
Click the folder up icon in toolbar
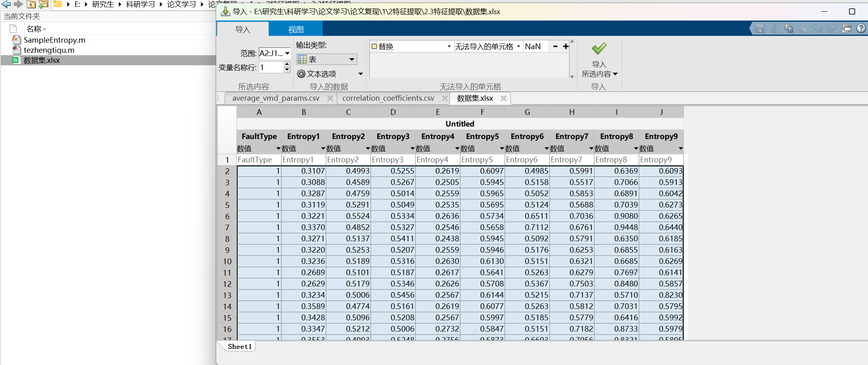coord(31,4)
